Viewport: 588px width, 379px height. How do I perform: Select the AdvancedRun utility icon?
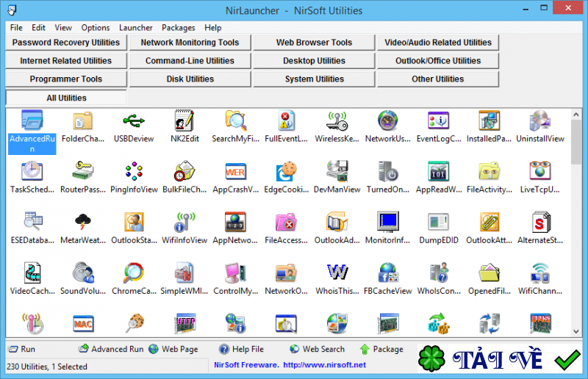[32, 121]
